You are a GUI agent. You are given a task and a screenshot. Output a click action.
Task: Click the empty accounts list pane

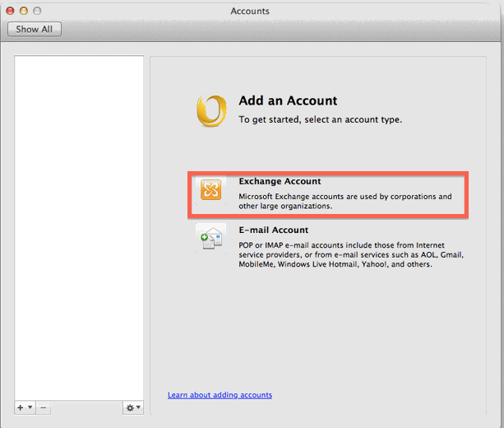coord(79,228)
